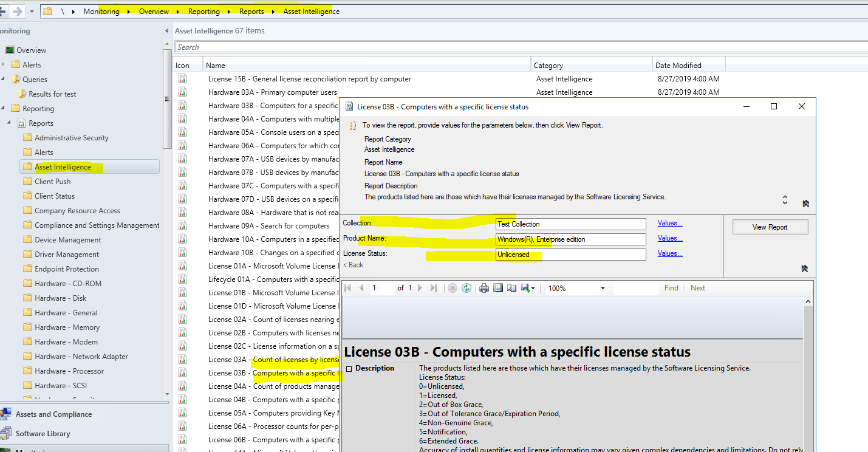Click the description scroll up/down spinner
The width and height of the screenshot is (868, 452).
click(785, 199)
